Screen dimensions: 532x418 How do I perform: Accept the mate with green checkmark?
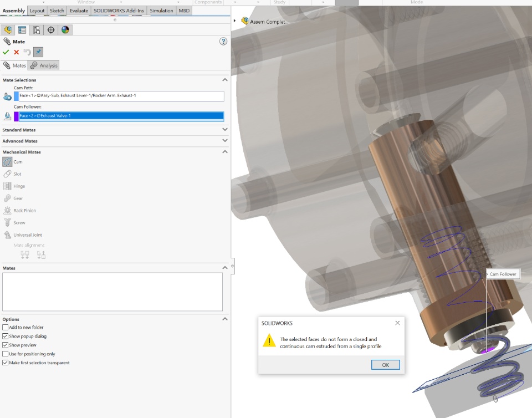pos(6,52)
